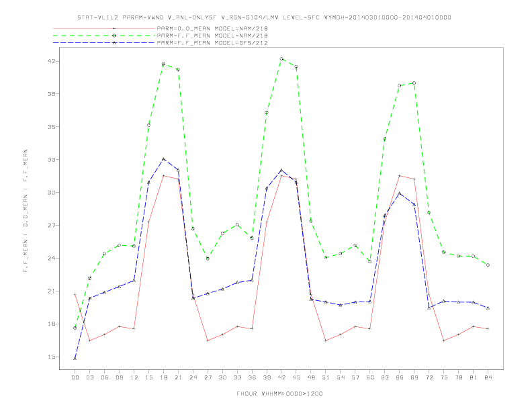Click green circle marker at hour 69
532x411 pixels.
pyautogui.click(x=414, y=83)
